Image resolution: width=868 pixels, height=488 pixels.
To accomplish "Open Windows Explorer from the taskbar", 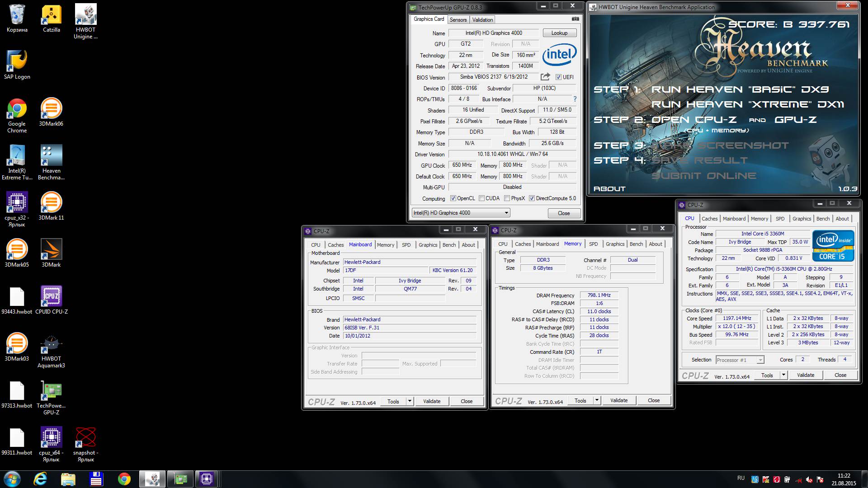I will [68, 479].
